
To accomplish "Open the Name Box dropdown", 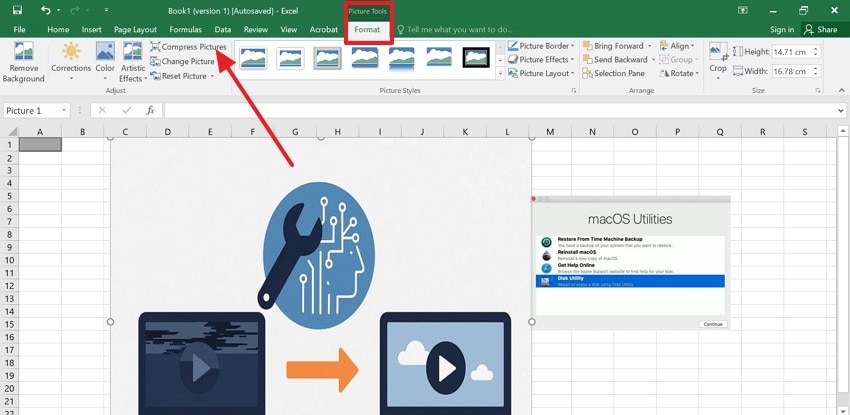I will click(x=64, y=111).
